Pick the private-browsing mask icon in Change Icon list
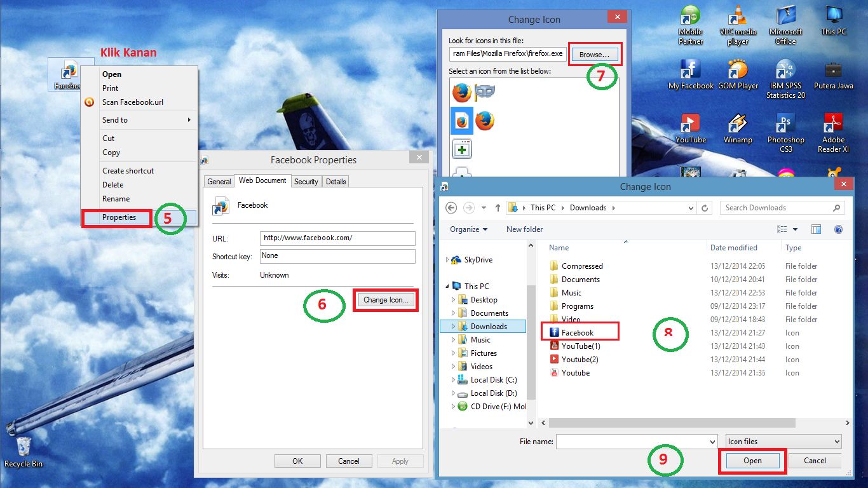 point(485,92)
